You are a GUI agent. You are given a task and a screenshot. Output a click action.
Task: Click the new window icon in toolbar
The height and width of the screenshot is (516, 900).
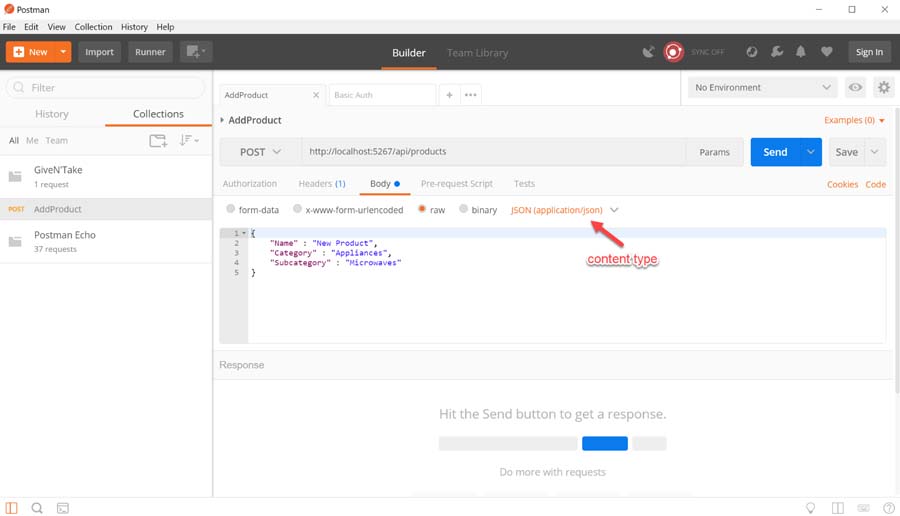pyautogui.click(x=195, y=52)
